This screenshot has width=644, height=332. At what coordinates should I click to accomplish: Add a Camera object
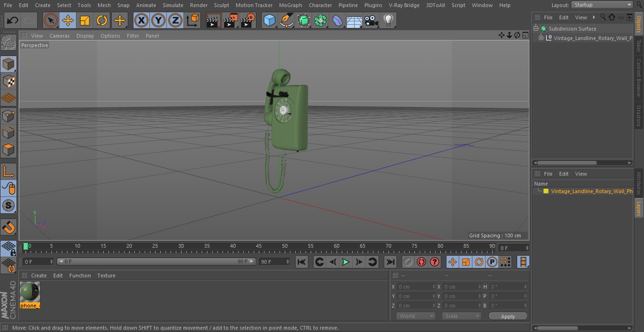click(372, 21)
